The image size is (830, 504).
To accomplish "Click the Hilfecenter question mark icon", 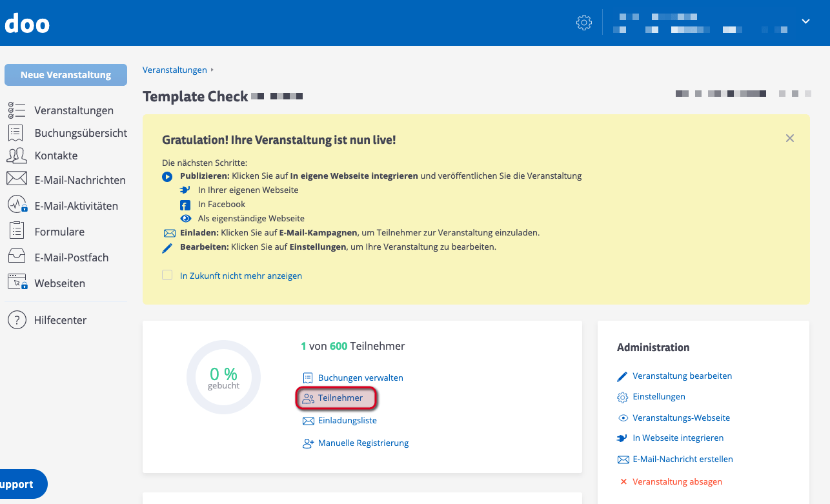I will tap(17, 320).
